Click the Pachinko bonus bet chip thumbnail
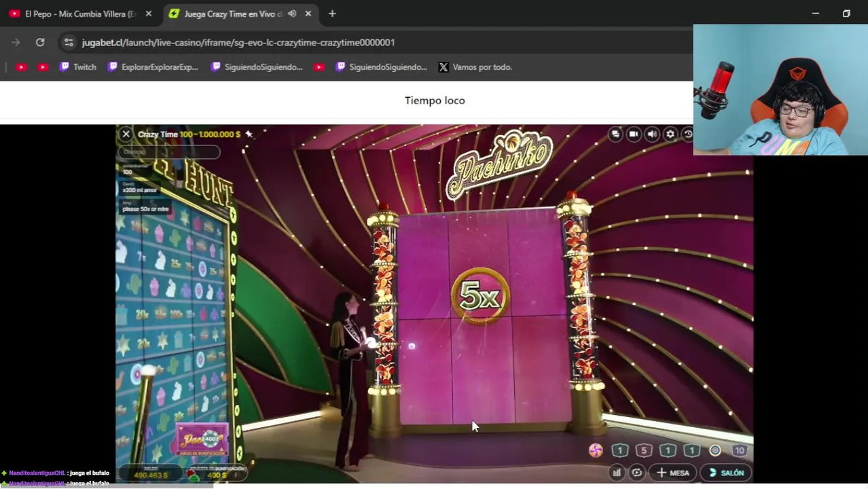Viewport: 868px width, 489px height. pyautogui.click(x=202, y=440)
